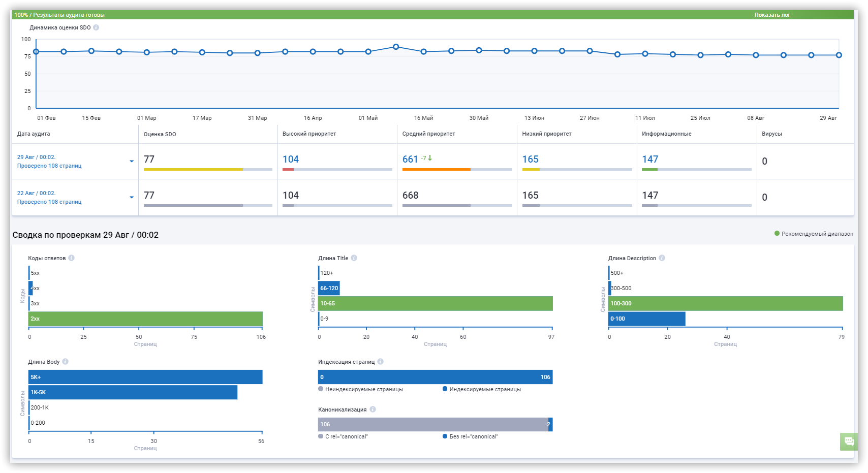Click Показать лог in the green bar
Viewport: 868px width, 473px height.
772,15
